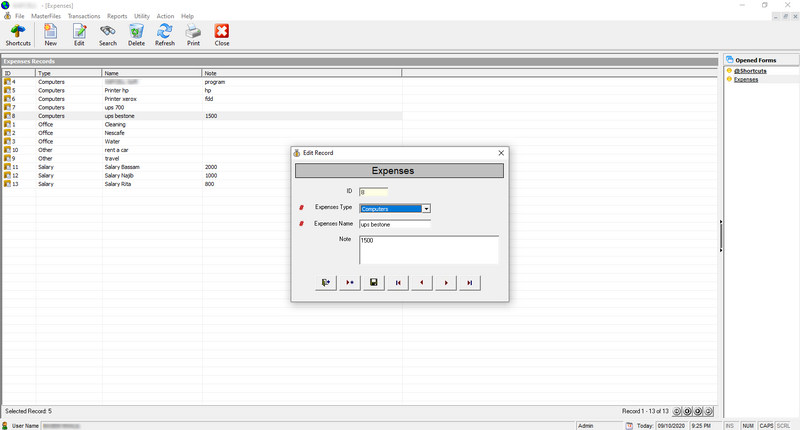Screen dimensions: 800x430
Task: Click the save floppy disk button in dialog
Action: point(373,283)
